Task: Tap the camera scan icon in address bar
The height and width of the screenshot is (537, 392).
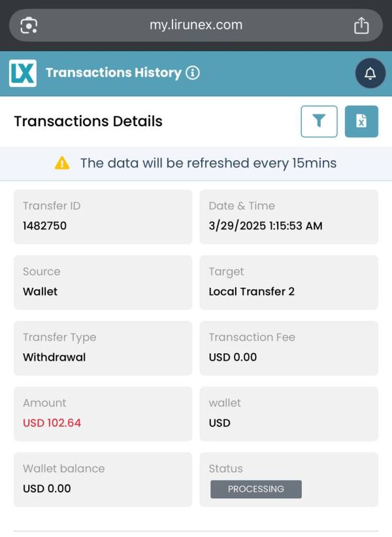Action: point(29,26)
